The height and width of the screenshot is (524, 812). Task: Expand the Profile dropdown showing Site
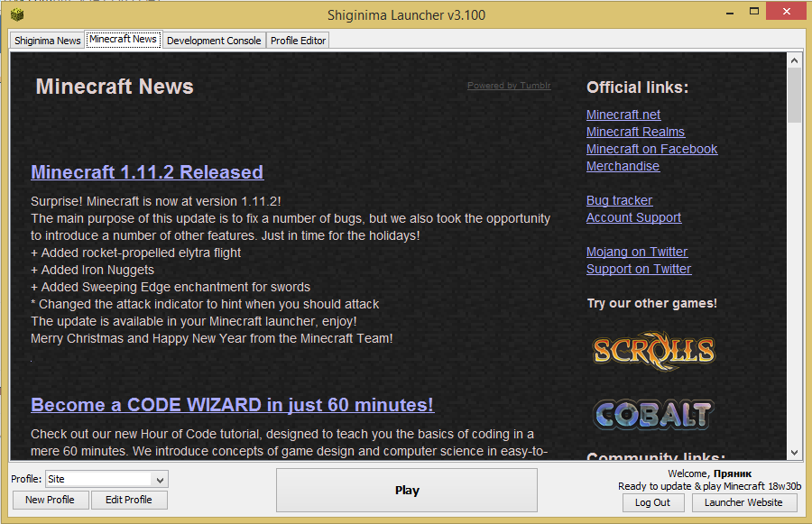[x=106, y=480]
